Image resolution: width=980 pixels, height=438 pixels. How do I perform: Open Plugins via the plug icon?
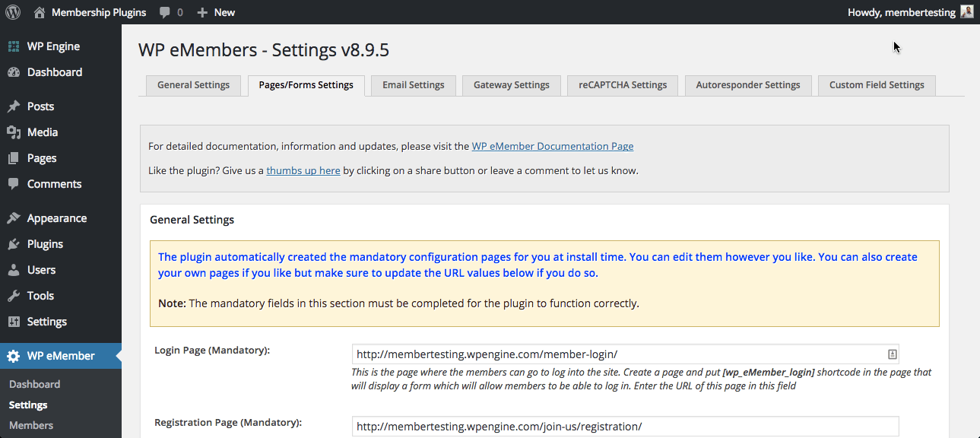click(x=14, y=244)
